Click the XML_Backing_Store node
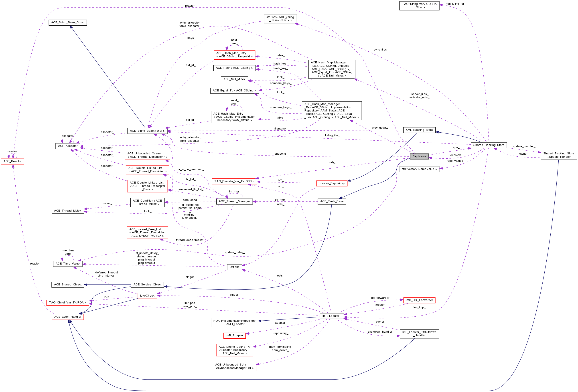 click(x=419, y=130)
